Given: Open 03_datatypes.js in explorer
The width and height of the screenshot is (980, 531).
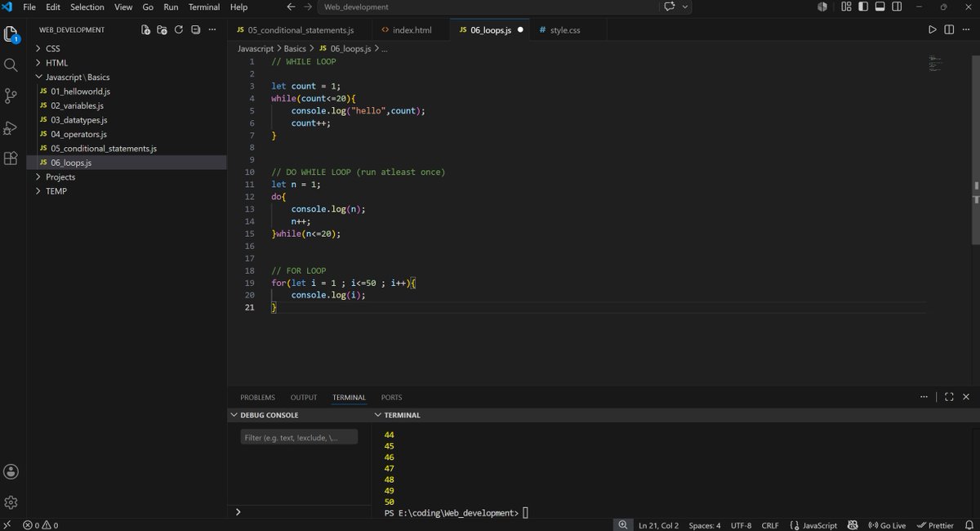Looking at the screenshot, I should coord(79,119).
